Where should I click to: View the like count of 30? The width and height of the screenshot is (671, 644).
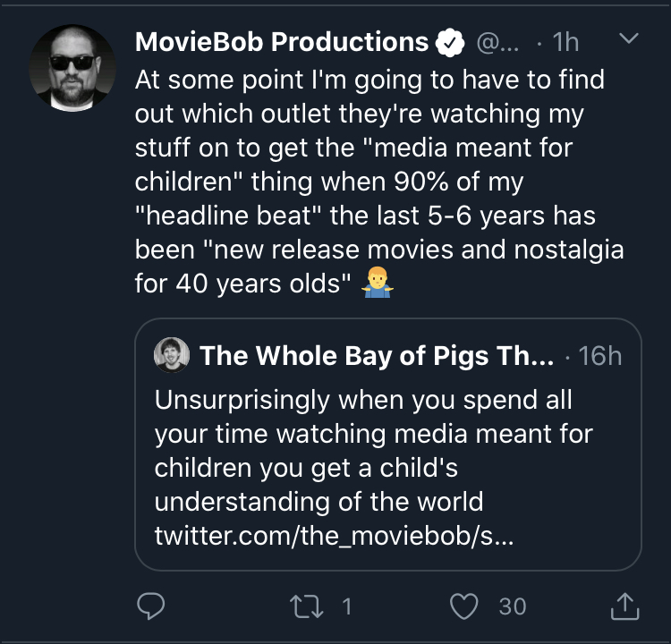pos(513,606)
